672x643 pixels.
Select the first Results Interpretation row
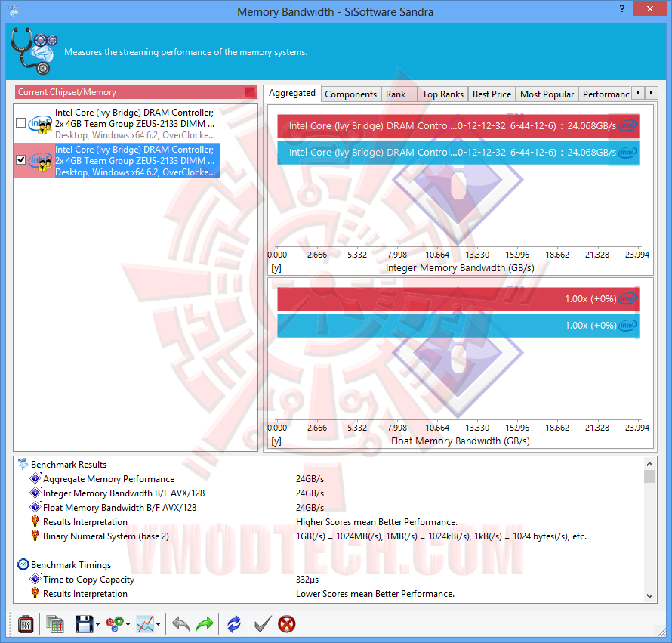(85, 522)
